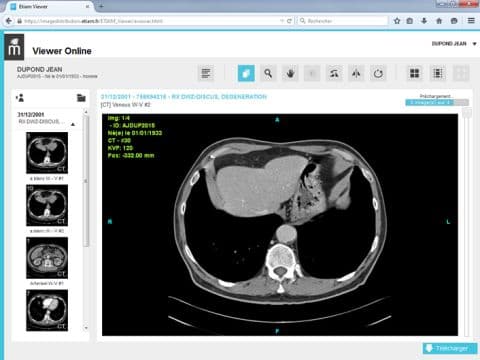The height and width of the screenshot is (360, 480).
Task: Click the Télécharger download button
Action: (450, 348)
